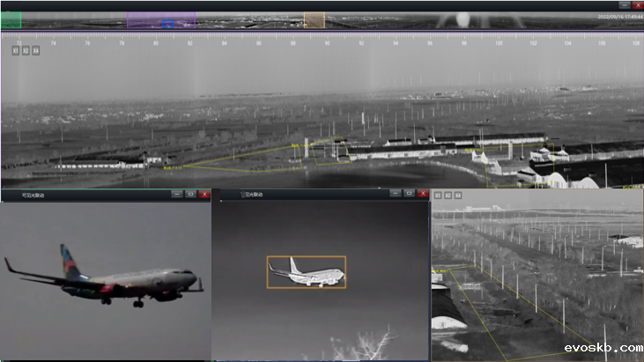Screen dimensions: 644x362
Task: Select orange region box in overview strip
Action: [315, 19]
